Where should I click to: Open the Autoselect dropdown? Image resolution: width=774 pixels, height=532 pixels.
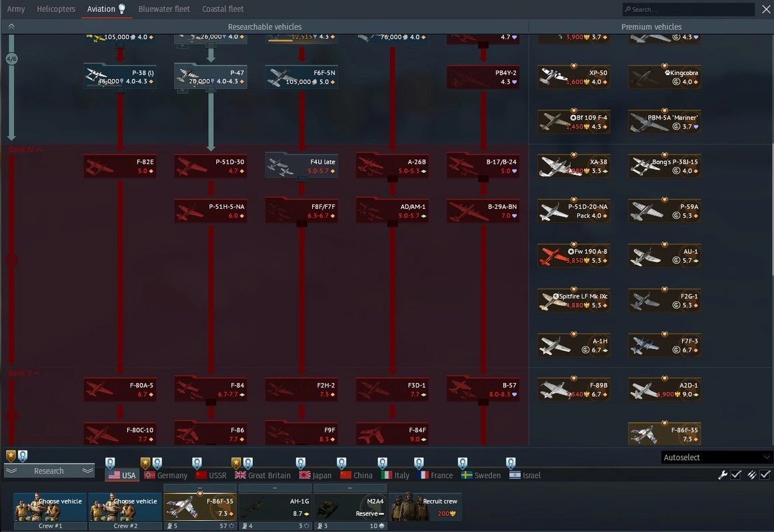pyautogui.click(x=716, y=458)
